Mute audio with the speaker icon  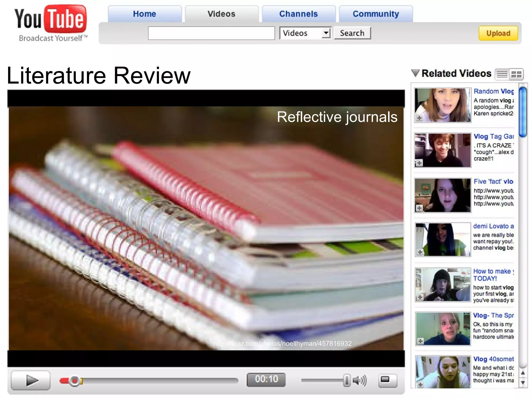click(x=360, y=381)
